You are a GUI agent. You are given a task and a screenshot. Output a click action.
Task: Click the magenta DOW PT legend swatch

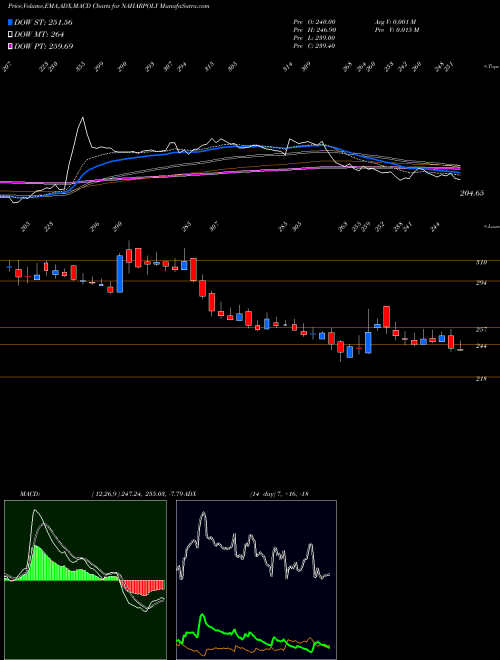[x=11, y=46]
